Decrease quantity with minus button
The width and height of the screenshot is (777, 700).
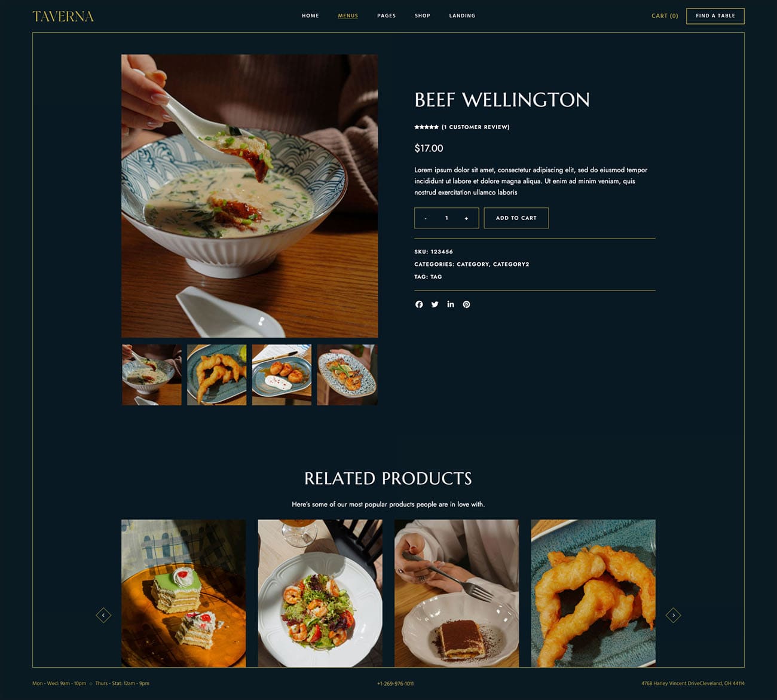coord(426,218)
